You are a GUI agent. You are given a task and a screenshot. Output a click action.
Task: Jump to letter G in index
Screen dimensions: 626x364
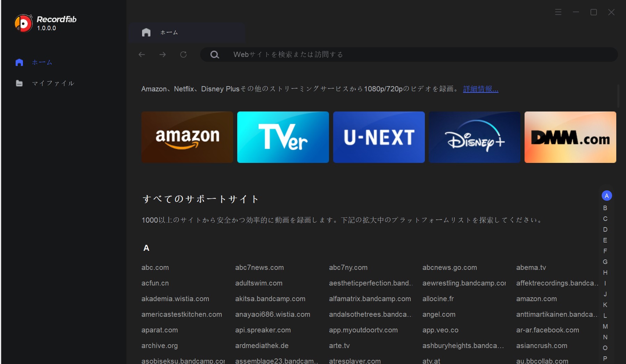tap(605, 262)
